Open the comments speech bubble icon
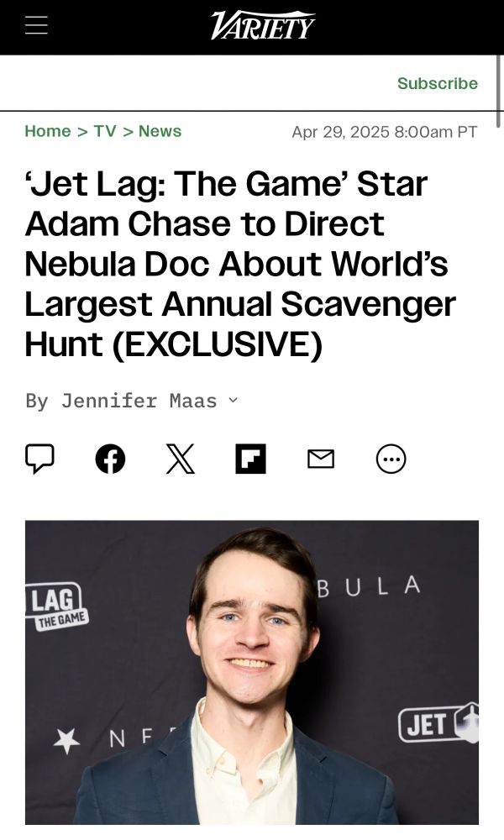504x840 pixels. pos(39,459)
